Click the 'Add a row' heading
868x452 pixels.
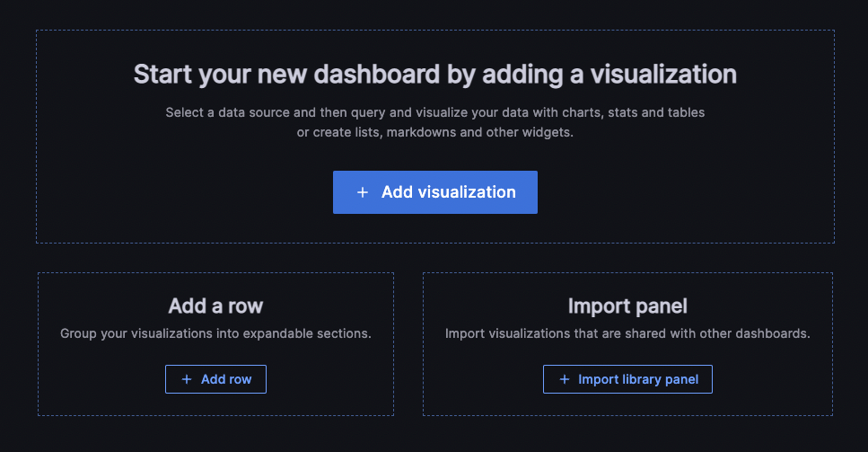pos(215,306)
